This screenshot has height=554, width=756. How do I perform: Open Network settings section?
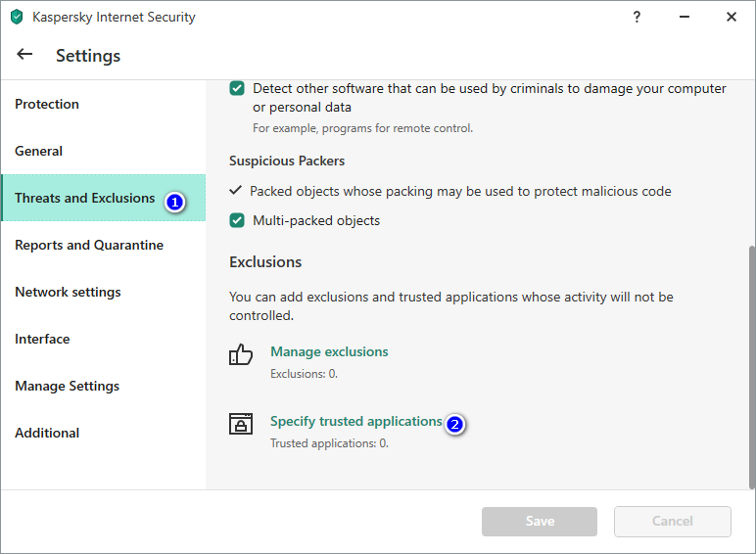tap(68, 292)
